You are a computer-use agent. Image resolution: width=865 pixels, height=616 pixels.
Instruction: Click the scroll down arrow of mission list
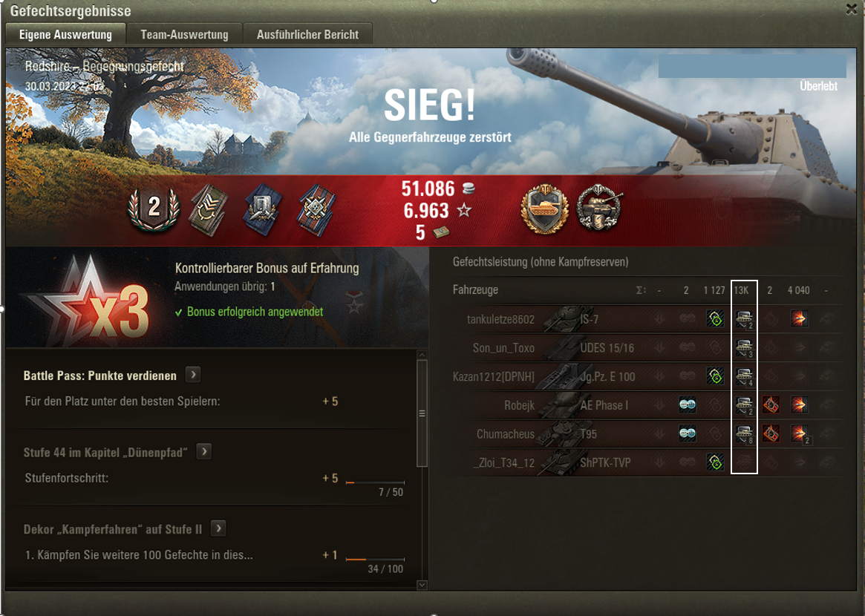pyautogui.click(x=422, y=585)
